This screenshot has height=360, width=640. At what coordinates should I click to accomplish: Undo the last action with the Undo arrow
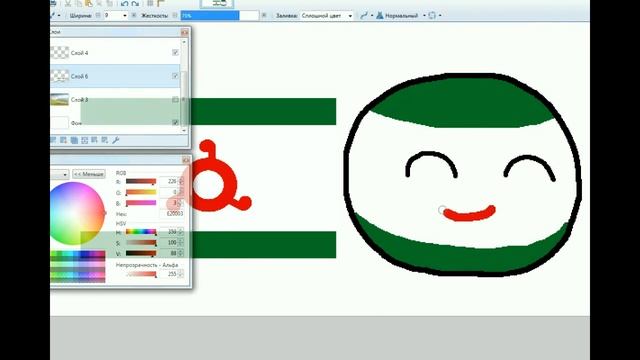(x=124, y=4)
